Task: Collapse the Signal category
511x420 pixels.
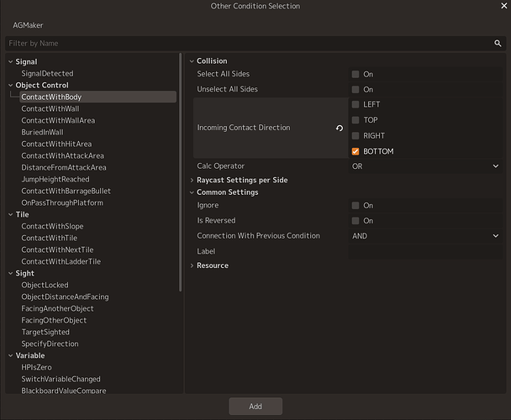Action: pyautogui.click(x=10, y=61)
